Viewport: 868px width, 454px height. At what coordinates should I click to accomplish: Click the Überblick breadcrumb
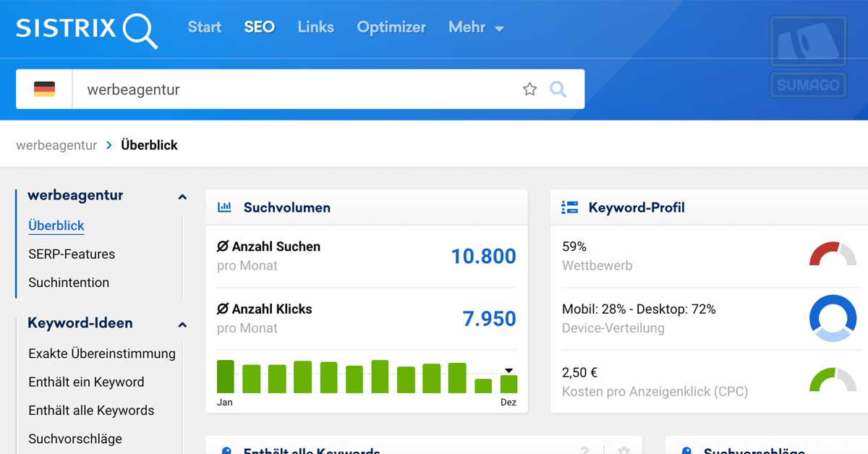click(x=149, y=145)
